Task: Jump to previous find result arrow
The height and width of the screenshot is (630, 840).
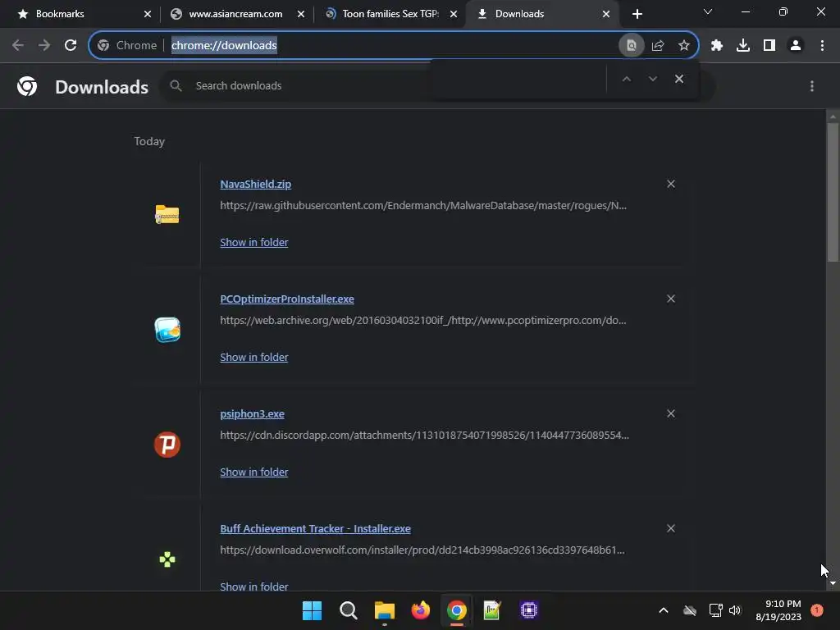Action: 626,79
